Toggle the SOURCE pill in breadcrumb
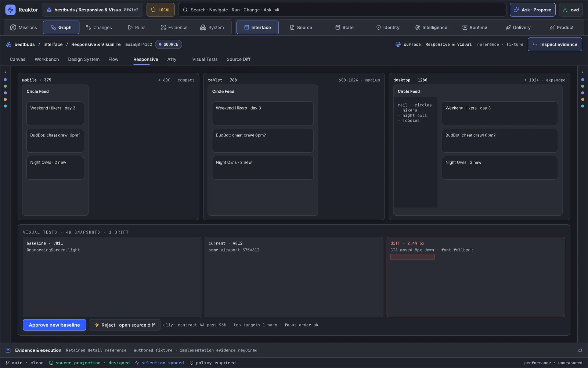 click(169, 44)
